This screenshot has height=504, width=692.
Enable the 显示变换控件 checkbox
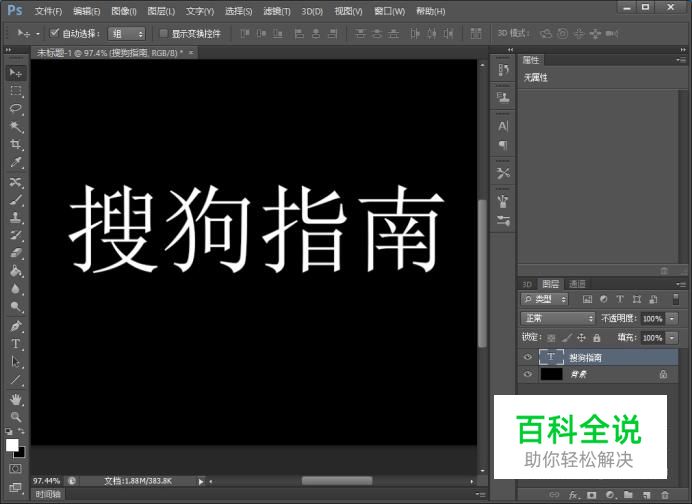(x=163, y=33)
